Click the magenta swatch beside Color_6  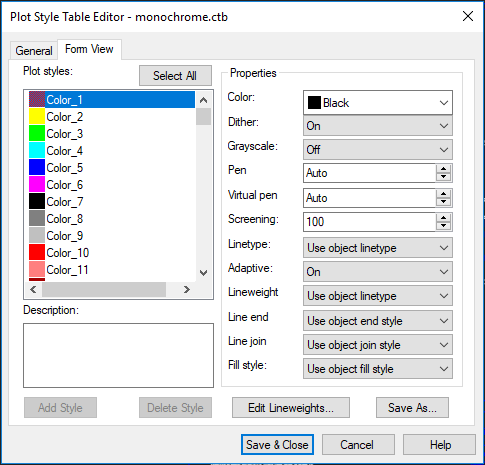tap(37, 185)
